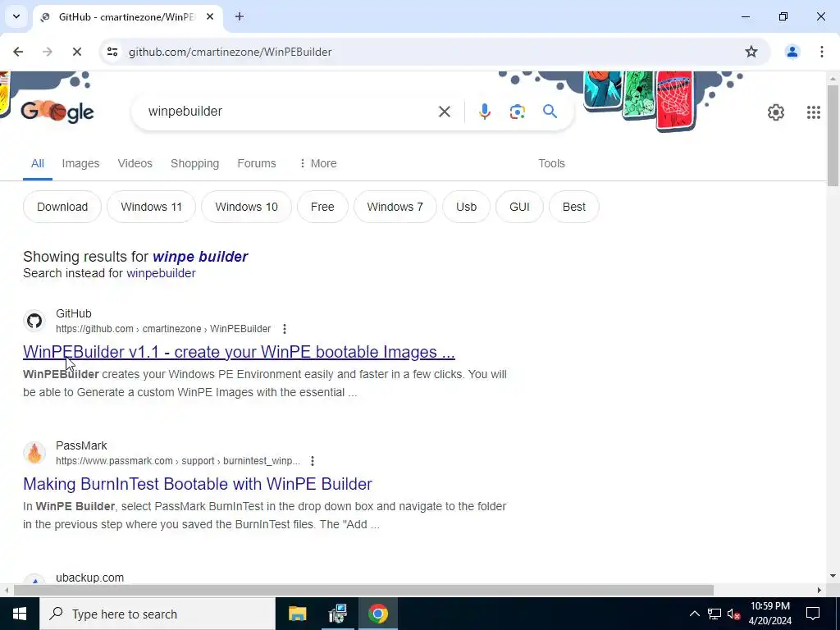Open File Explorer from taskbar
The height and width of the screenshot is (630, 840).
tap(297, 614)
